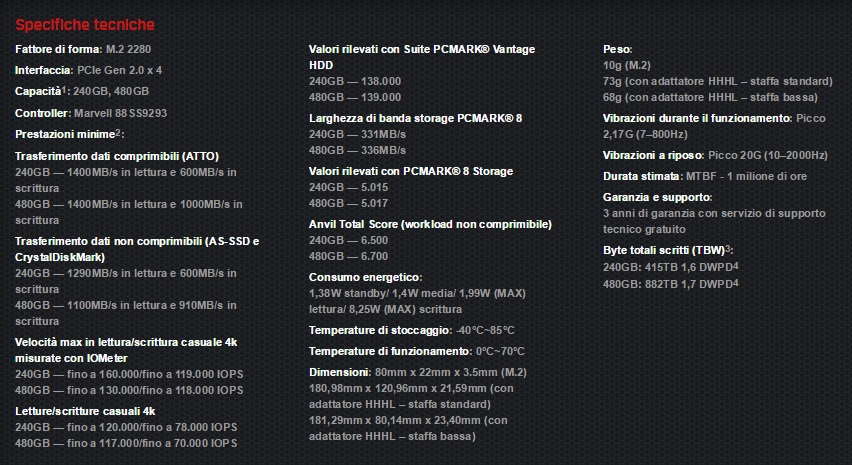
Task: Click Trasferimento dati comprimibili (ATTO) heading
Action: [x=117, y=156]
